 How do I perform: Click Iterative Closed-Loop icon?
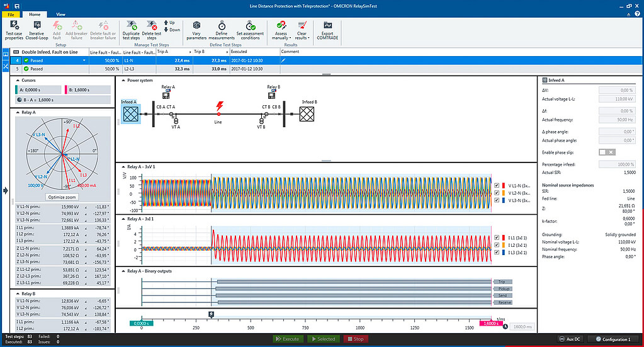coord(37,25)
